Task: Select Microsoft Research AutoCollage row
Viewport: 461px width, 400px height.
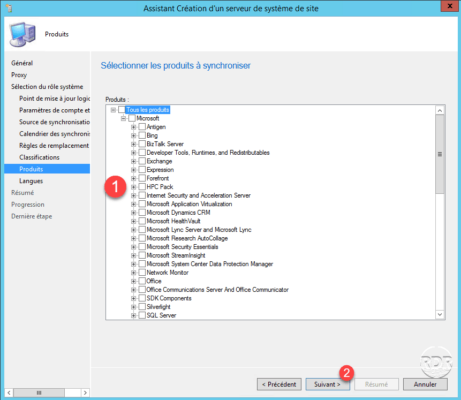Action: (187, 238)
